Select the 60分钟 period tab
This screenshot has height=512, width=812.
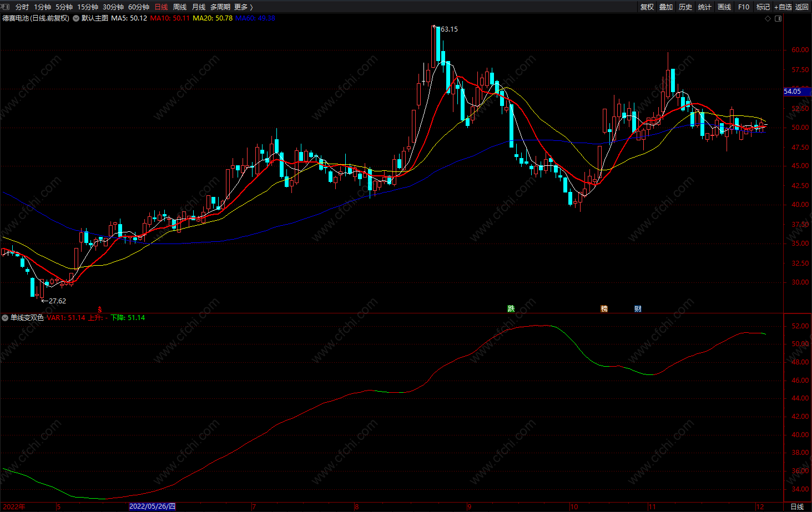139,7
